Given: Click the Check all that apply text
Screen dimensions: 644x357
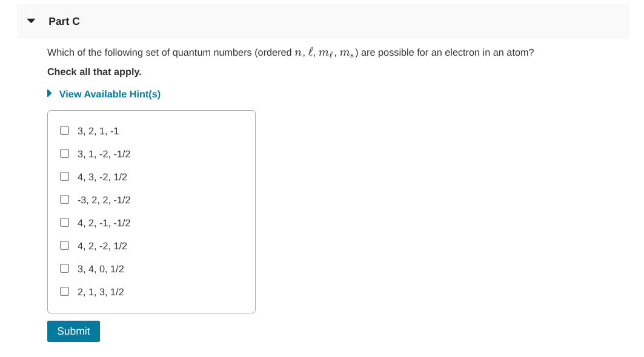Looking at the screenshot, I should (x=95, y=71).
